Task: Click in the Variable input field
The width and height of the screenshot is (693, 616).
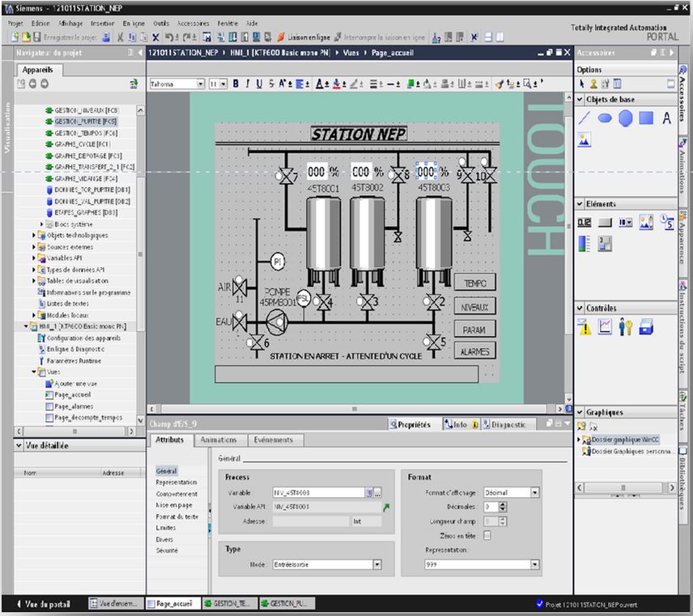Action: pyautogui.click(x=318, y=493)
